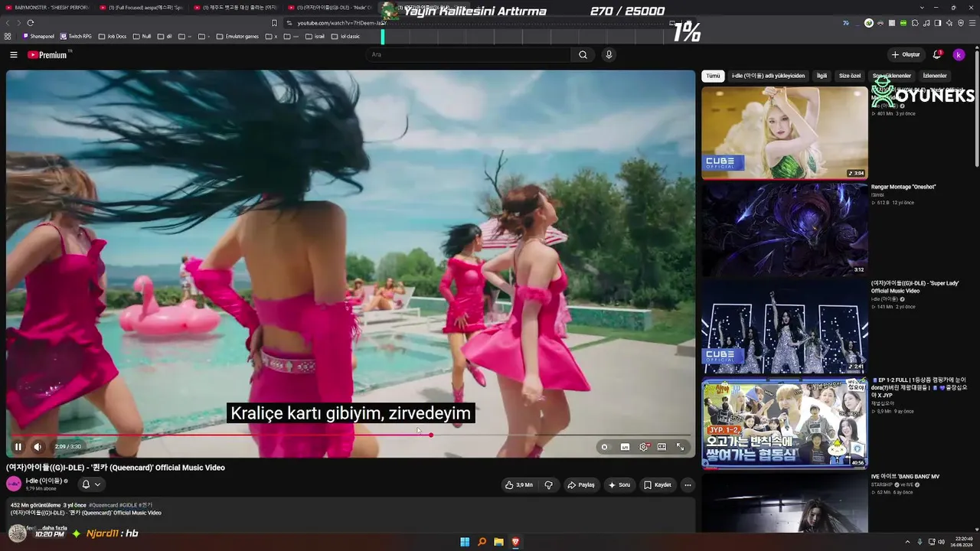Viewport: 980px width, 551px height.
Task: Open the Null bookmark folder
Action: [x=142, y=36]
